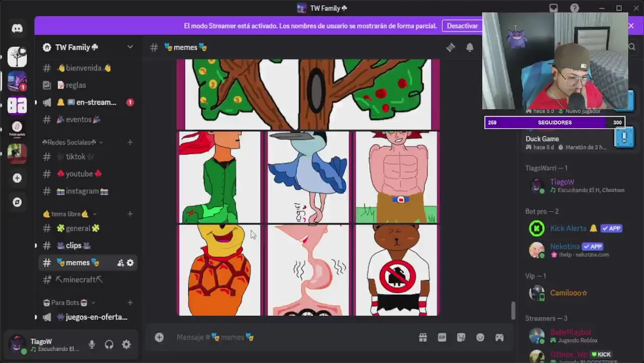Screen dimensions: 644x363
Task: Open the white circular logo server
Action: pyautogui.click(x=17, y=129)
